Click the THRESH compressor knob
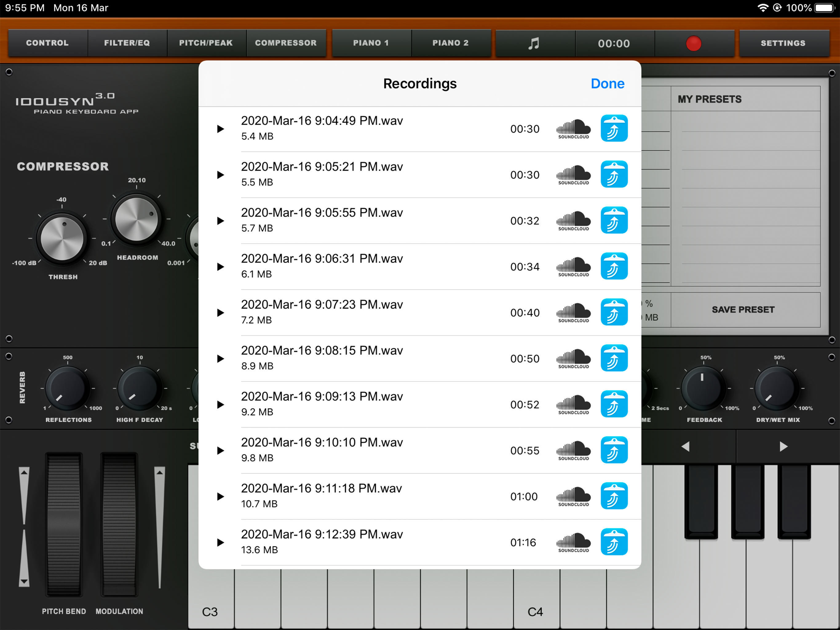Screen dimensions: 840x630 click(x=62, y=239)
